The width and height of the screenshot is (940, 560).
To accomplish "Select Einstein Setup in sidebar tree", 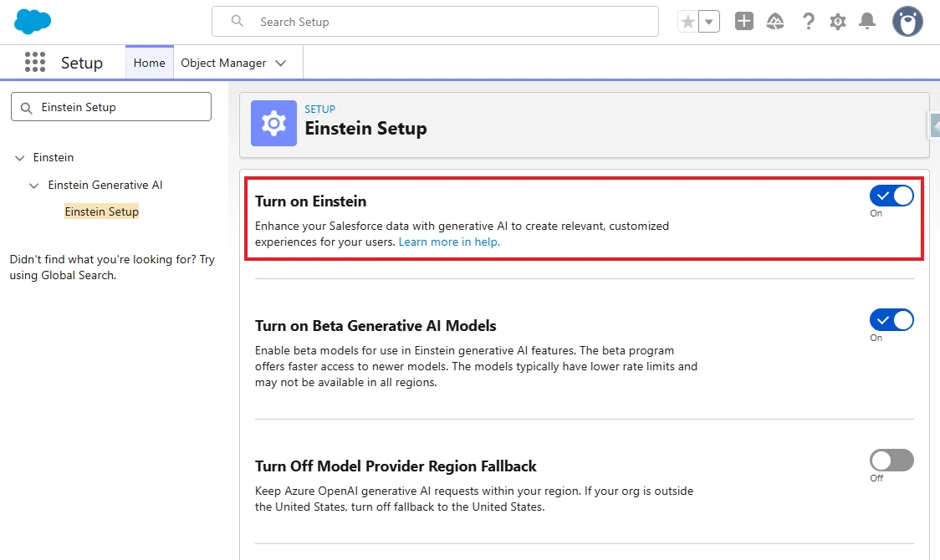I will tap(102, 211).
